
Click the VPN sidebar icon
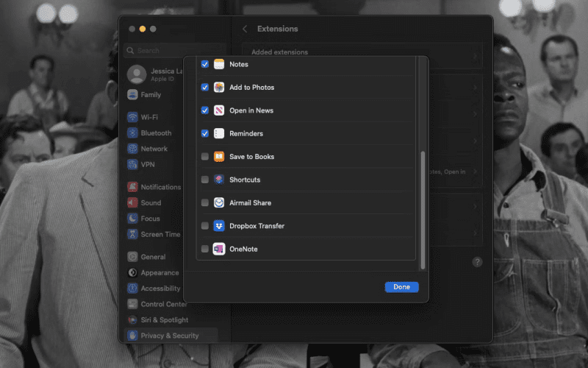(x=132, y=164)
